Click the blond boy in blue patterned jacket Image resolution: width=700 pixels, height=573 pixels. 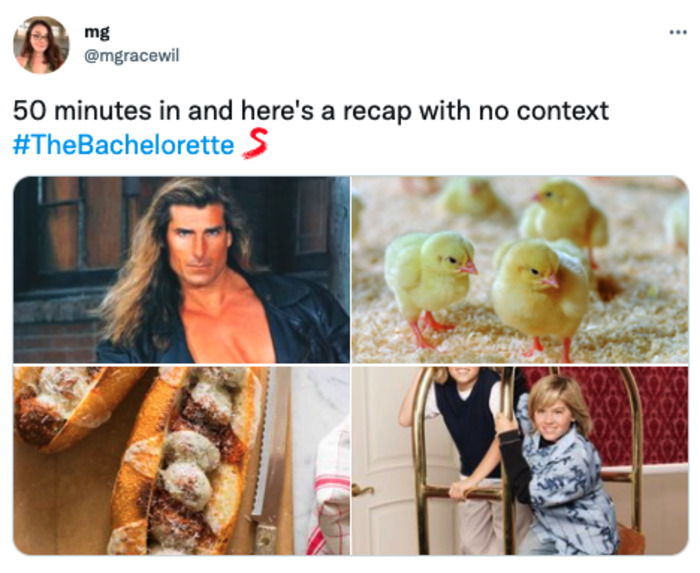560,464
